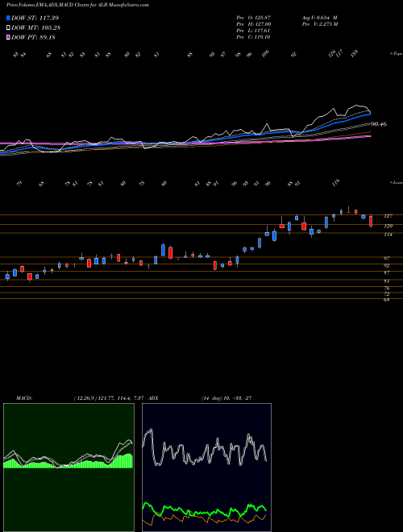The image size is (403, 532).
Task: Click the 68 price level label
Action: (x=387, y=300)
